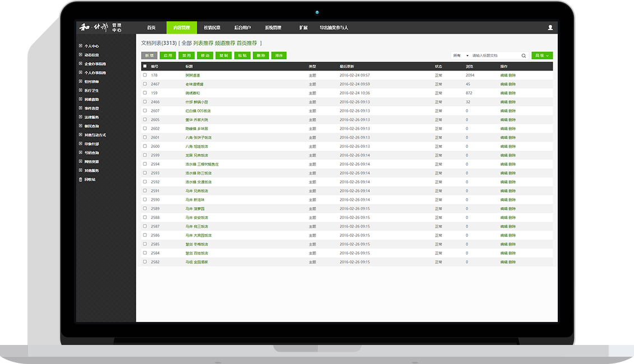Click the plus icon beside 医疗卫生

pyautogui.click(x=80, y=90)
